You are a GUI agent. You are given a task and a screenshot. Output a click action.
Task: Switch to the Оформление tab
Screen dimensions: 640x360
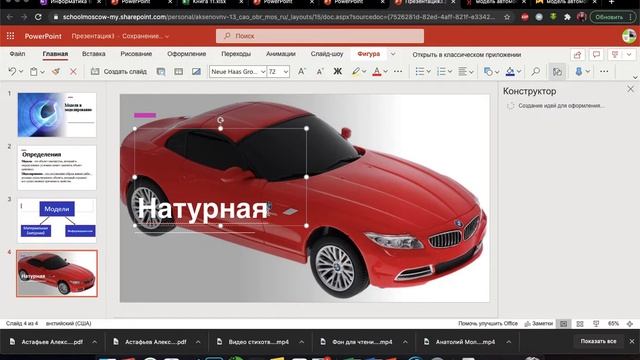[187, 54]
